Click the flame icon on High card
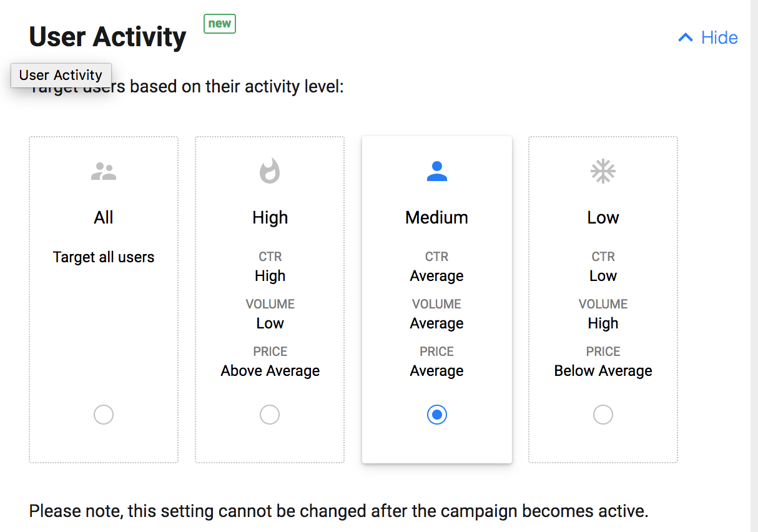The width and height of the screenshot is (758, 532). [x=270, y=170]
